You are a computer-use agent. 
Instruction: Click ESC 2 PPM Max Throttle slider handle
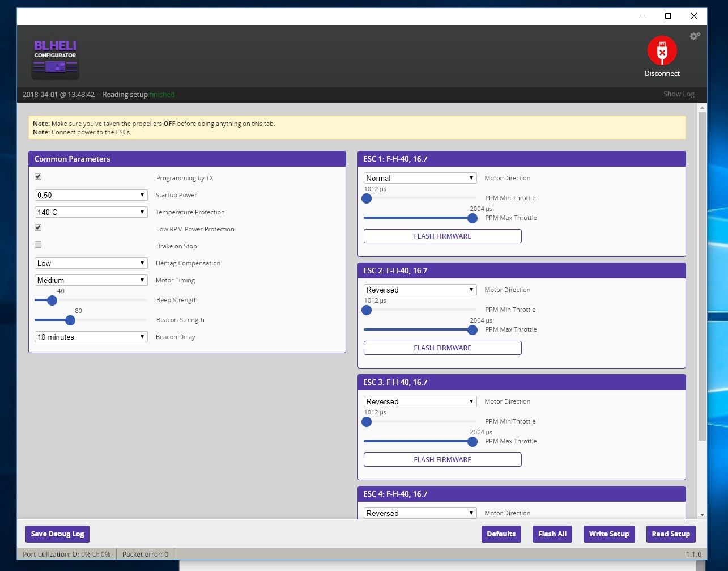[472, 330]
